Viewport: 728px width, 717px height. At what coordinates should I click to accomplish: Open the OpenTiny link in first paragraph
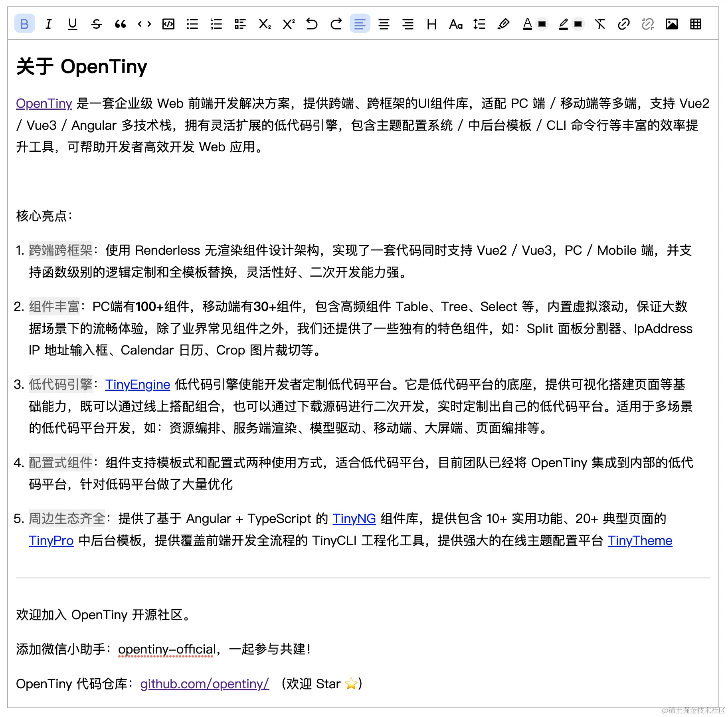tap(43, 103)
